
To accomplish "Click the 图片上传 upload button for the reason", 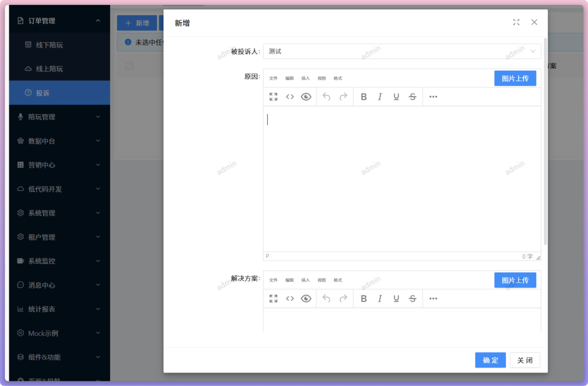I will (x=515, y=78).
